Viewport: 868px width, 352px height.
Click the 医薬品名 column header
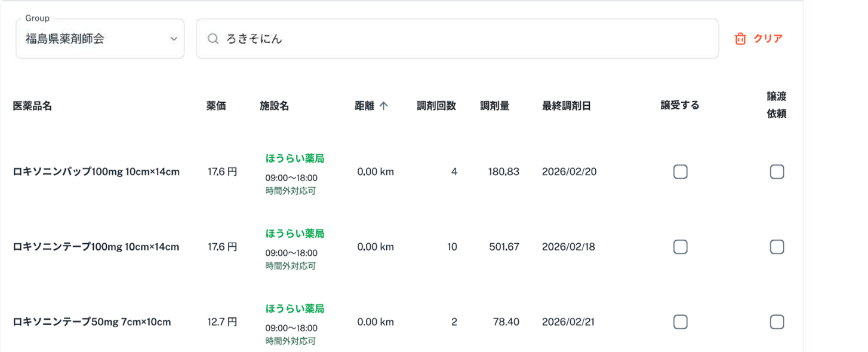[x=32, y=106]
